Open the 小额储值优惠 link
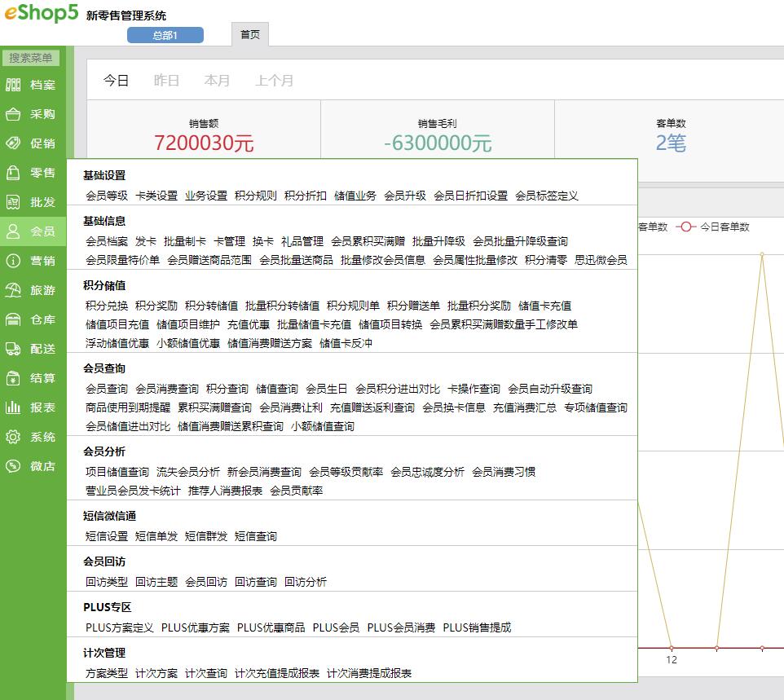 click(188, 344)
